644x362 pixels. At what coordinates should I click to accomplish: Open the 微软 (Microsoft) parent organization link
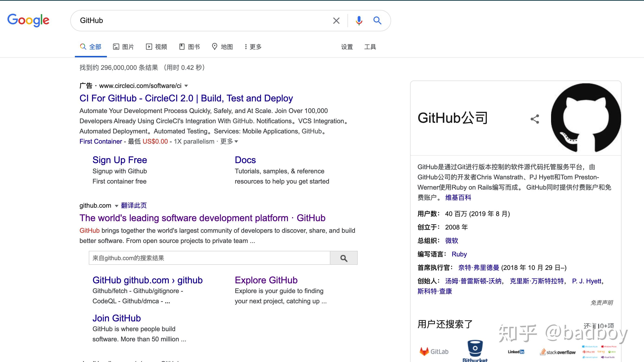[x=452, y=241]
